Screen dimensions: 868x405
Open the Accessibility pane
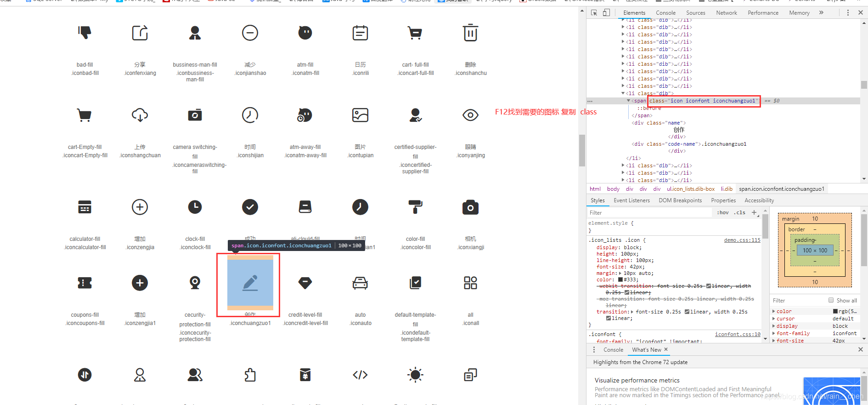click(759, 200)
